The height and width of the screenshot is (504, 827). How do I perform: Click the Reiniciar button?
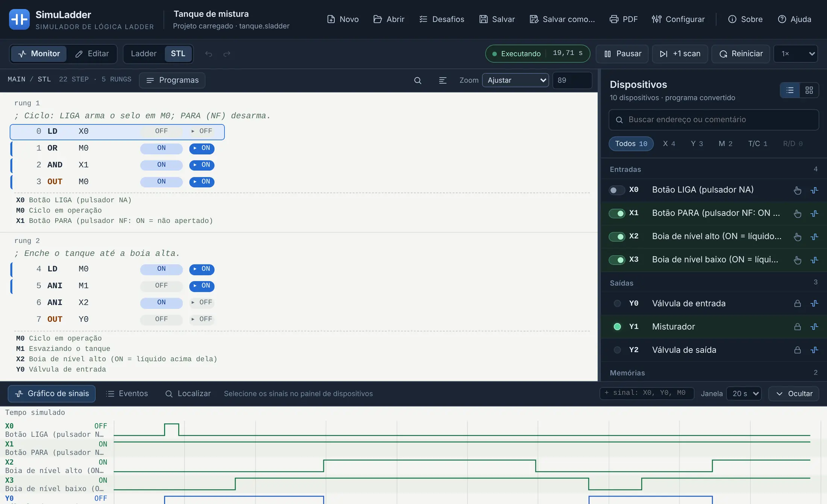click(741, 54)
